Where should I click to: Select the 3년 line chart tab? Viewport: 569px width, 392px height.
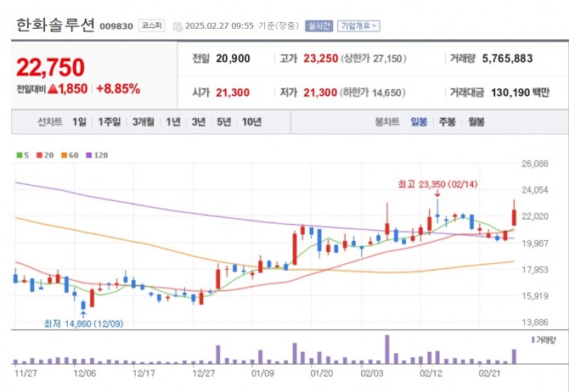click(199, 122)
